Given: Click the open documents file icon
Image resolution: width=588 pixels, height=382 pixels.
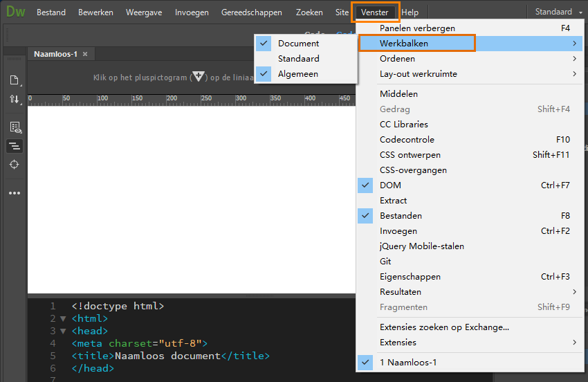Looking at the screenshot, I should tap(14, 80).
